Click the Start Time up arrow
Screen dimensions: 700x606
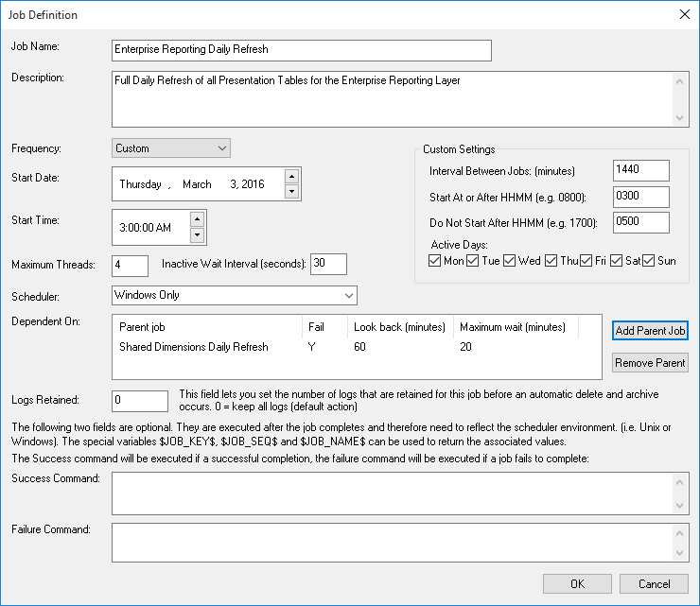pos(197,219)
